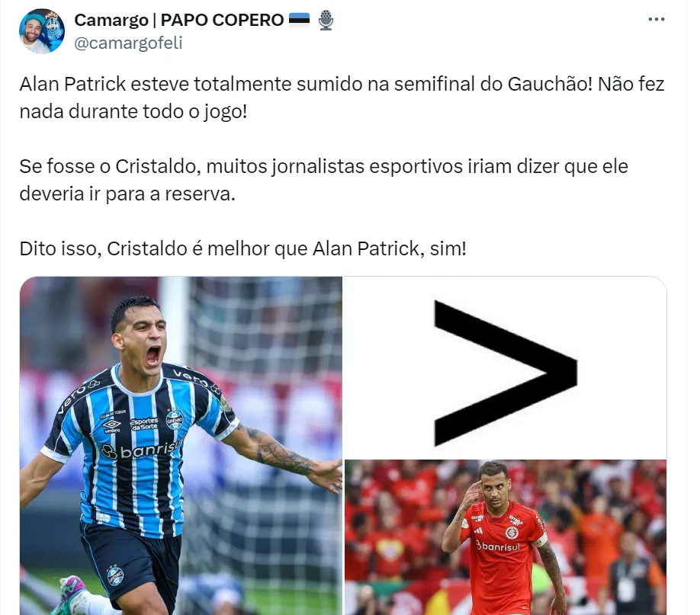Viewport: 700px width, 615px height.
Task: Click the Grêmio badge on the striped jersey chest
Action: [175, 419]
